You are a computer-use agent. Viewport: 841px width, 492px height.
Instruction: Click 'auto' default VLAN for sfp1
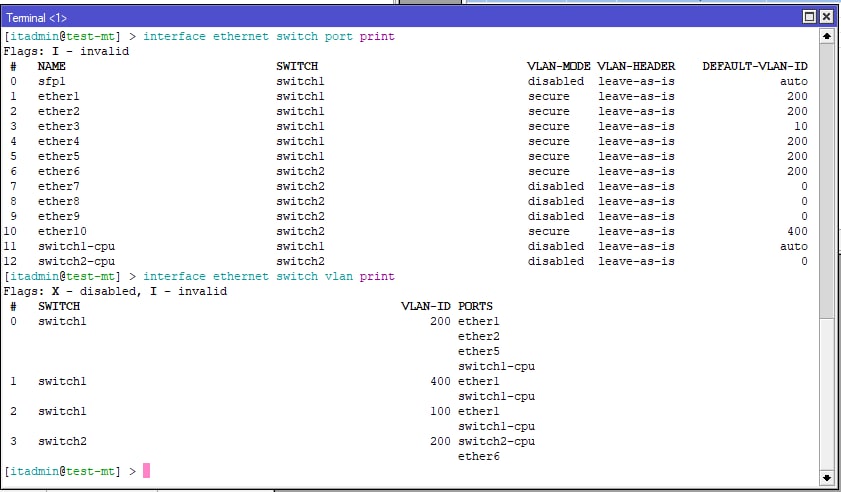pyautogui.click(x=794, y=82)
